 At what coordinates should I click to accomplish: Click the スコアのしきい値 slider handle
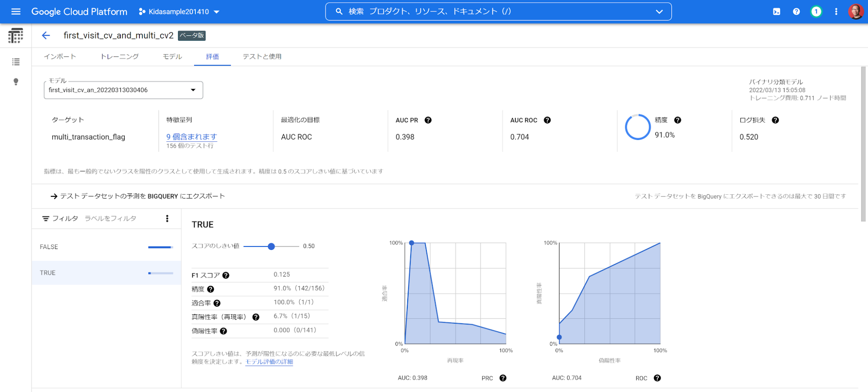pos(271,246)
